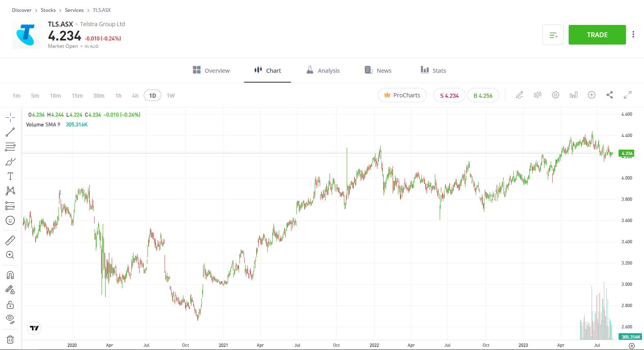Navigate to Services breadcrumb
Viewport: 644px width, 350px height.
tap(74, 10)
